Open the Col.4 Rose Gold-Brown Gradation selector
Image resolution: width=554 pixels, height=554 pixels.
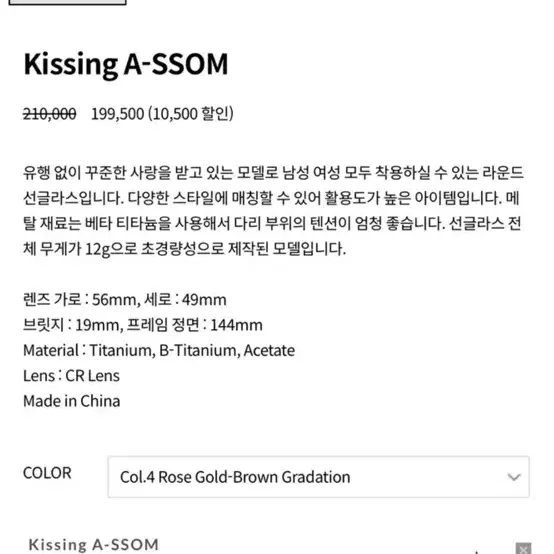pos(318,477)
